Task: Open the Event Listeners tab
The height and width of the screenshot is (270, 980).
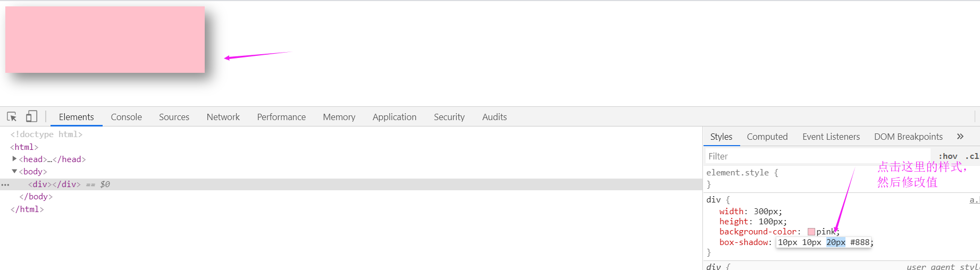Action: coord(831,137)
